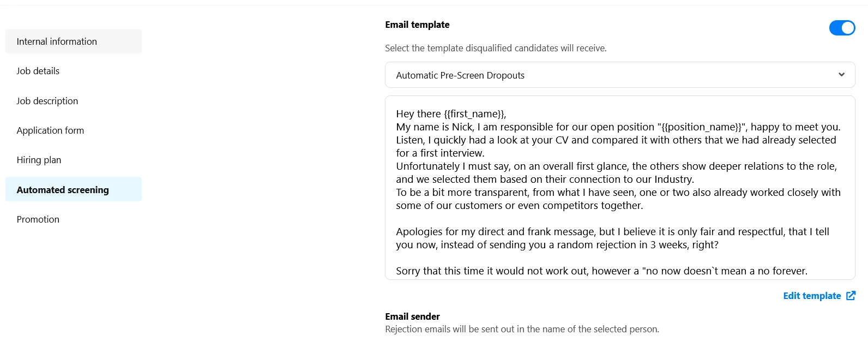Select the Automated screening menu item

pyautogui.click(x=74, y=189)
